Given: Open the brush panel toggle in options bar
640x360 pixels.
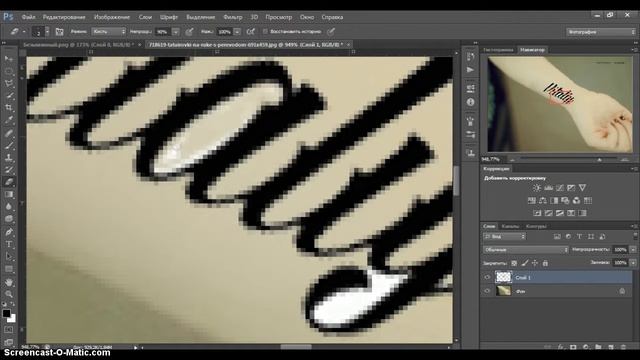Looking at the screenshot, I should [59, 31].
